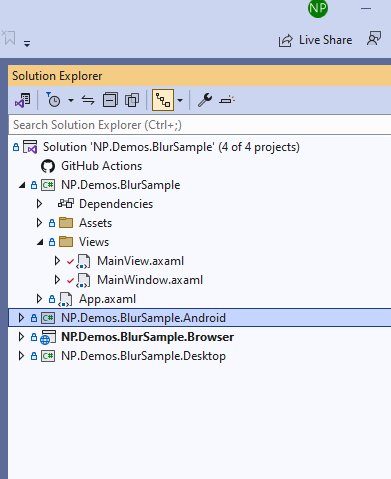Click App.axaml file icon

click(x=65, y=299)
